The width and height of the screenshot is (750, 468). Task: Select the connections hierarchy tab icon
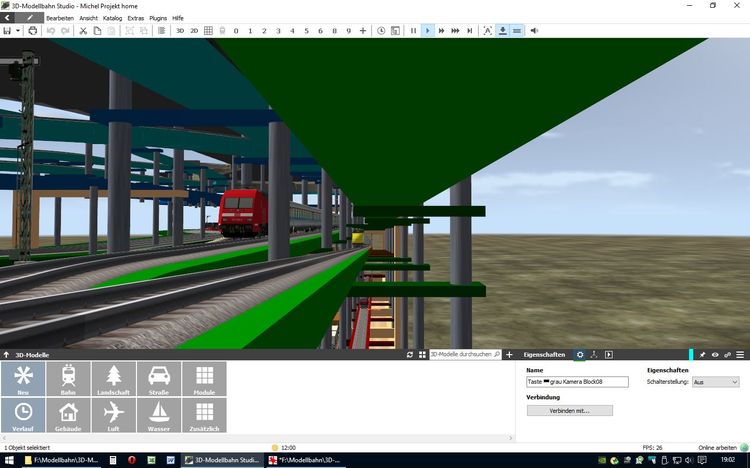pos(594,355)
